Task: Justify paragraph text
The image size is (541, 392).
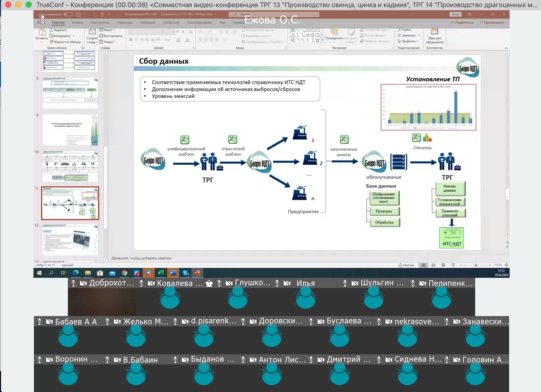Action: [x=217, y=40]
